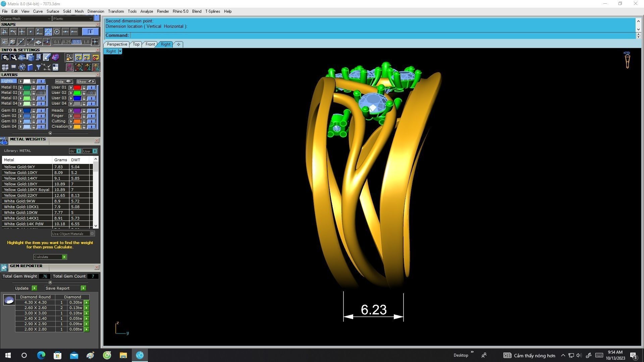Click the selection checkmark points icon
The height and width of the screenshot is (362, 644).
(x=47, y=67)
